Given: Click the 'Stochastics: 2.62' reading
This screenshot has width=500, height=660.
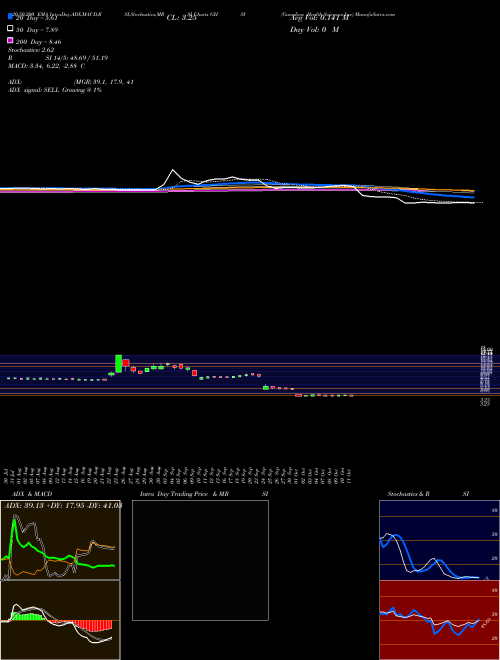Looking at the screenshot, I should [x=31, y=50].
